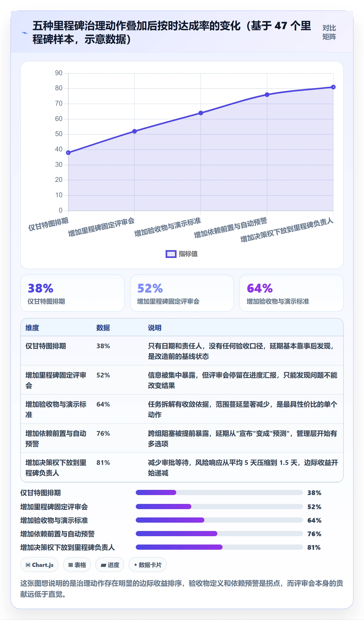Click the 64% progress bar
This screenshot has width=364, height=620.
(219, 520)
